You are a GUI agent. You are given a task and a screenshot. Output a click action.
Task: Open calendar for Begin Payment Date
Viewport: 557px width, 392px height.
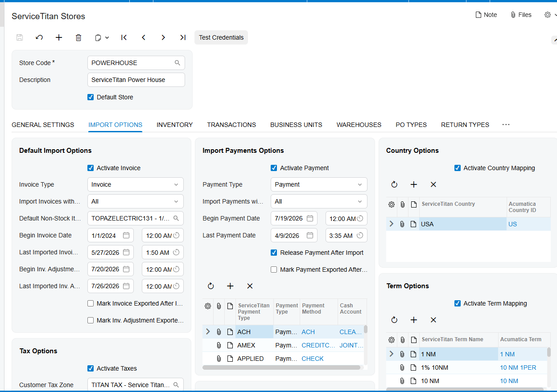pos(309,218)
